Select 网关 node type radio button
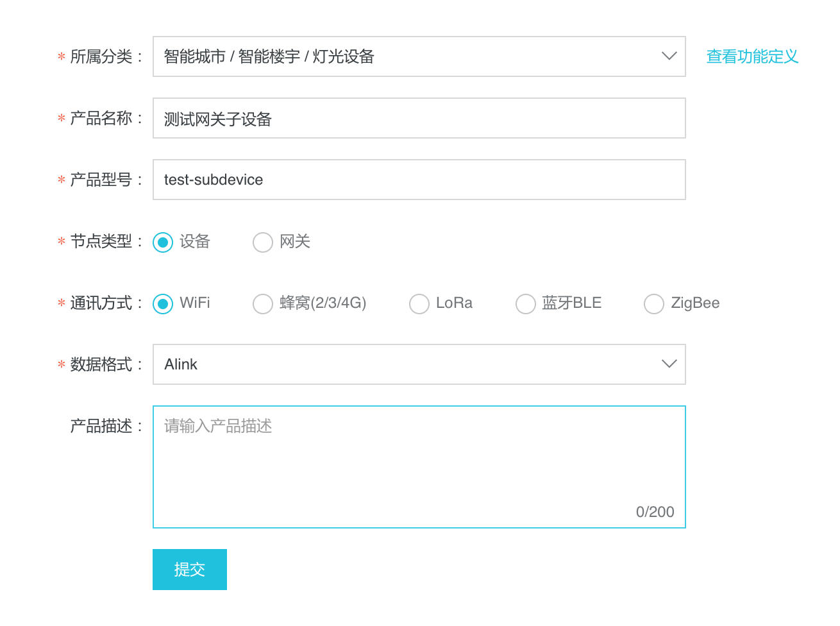The width and height of the screenshot is (840, 626). [263, 242]
